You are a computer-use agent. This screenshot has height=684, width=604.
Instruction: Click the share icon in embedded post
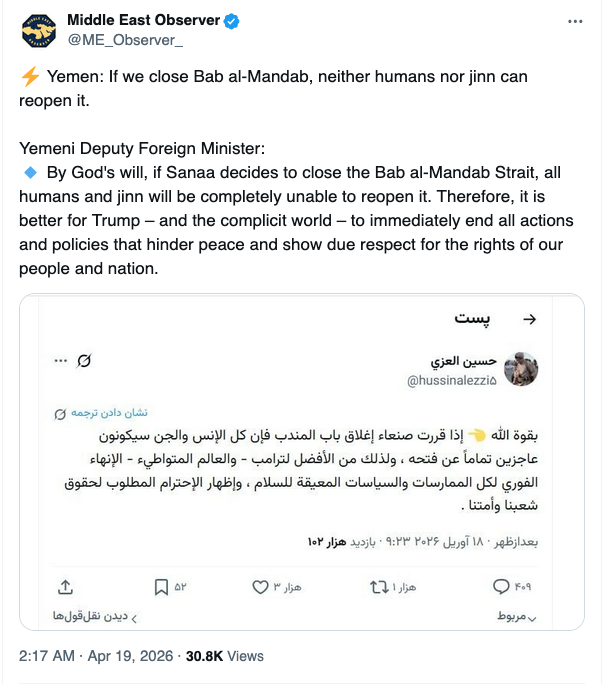(66, 586)
